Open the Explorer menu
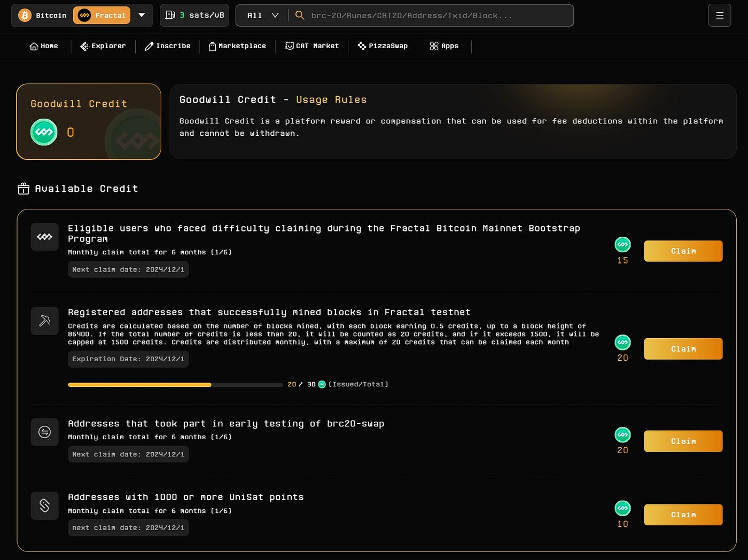The width and height of the screenshot is (748, 560). pyautogui.click(x=103, y=46)
